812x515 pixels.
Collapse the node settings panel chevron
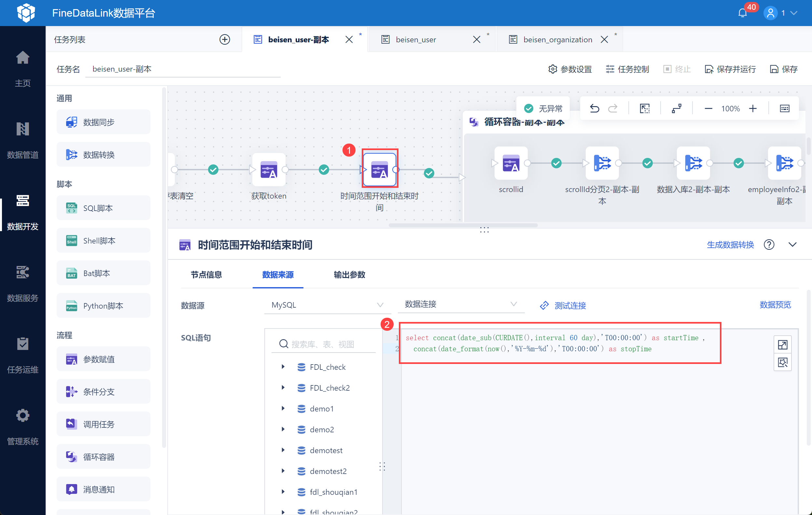click(792, 244)
